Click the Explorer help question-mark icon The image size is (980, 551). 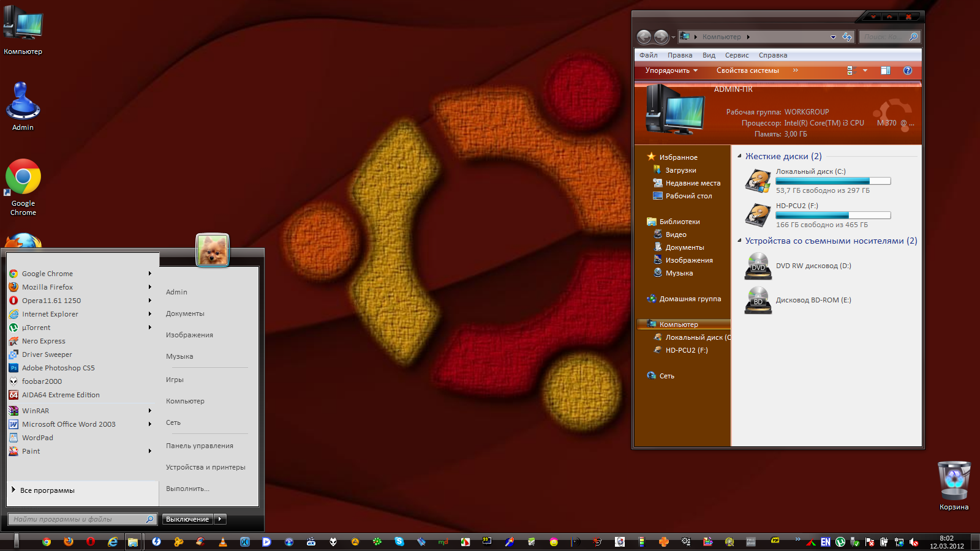(908, 70)
